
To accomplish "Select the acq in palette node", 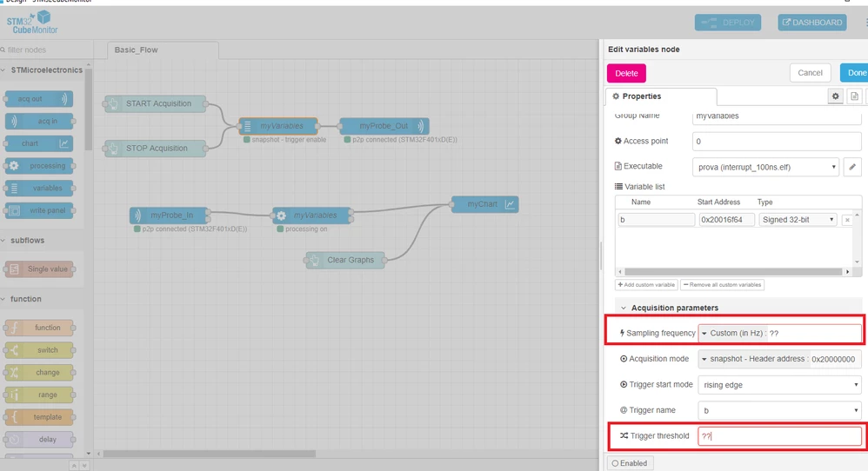I will [x=39, y=121].
